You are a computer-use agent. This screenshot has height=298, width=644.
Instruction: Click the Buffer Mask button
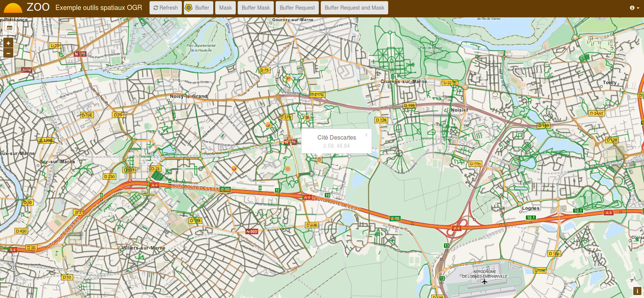(255, 8)
